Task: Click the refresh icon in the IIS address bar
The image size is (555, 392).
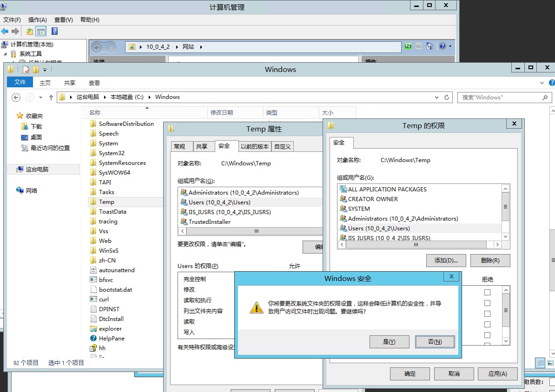Action: pos(408,47)
